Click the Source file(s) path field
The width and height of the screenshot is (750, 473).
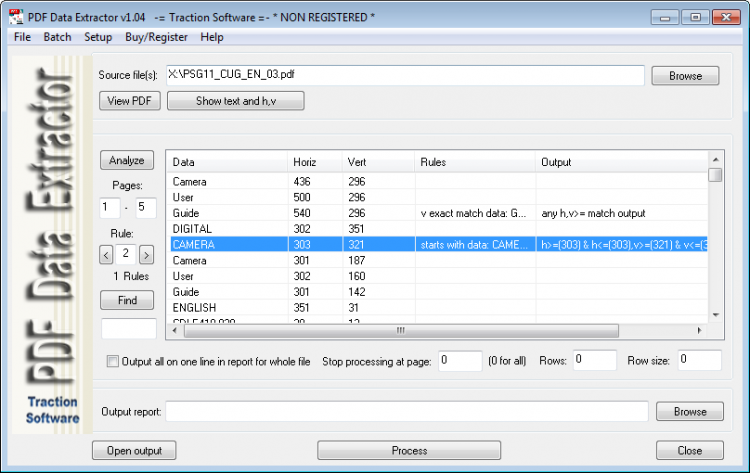pos(405,75)
